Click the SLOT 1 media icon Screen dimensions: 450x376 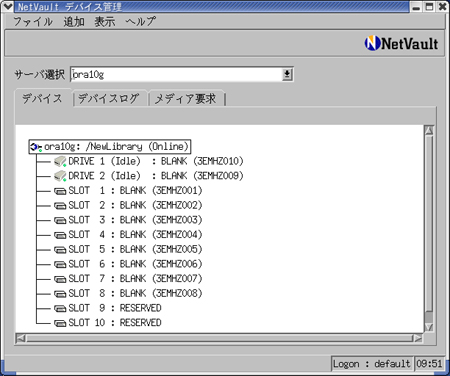[60, 191]
